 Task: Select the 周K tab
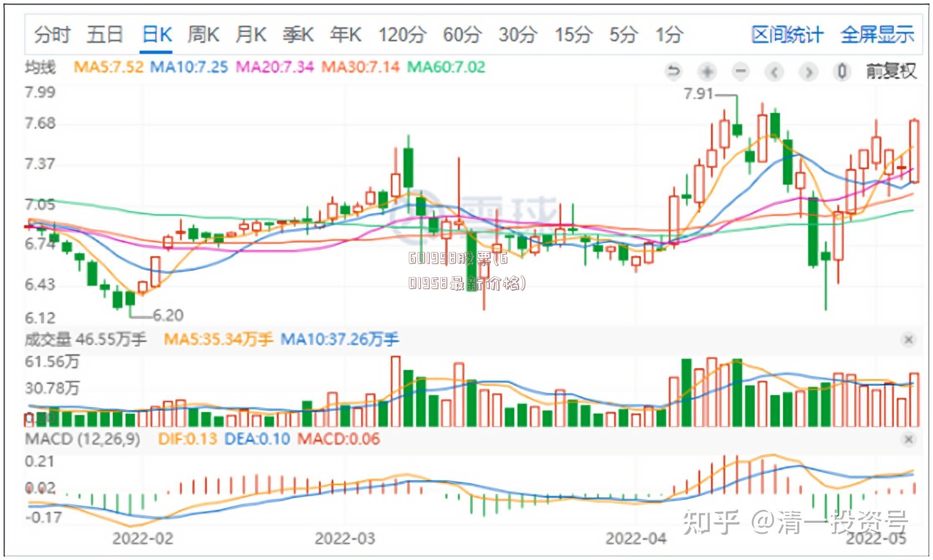(x=204, y=34)
